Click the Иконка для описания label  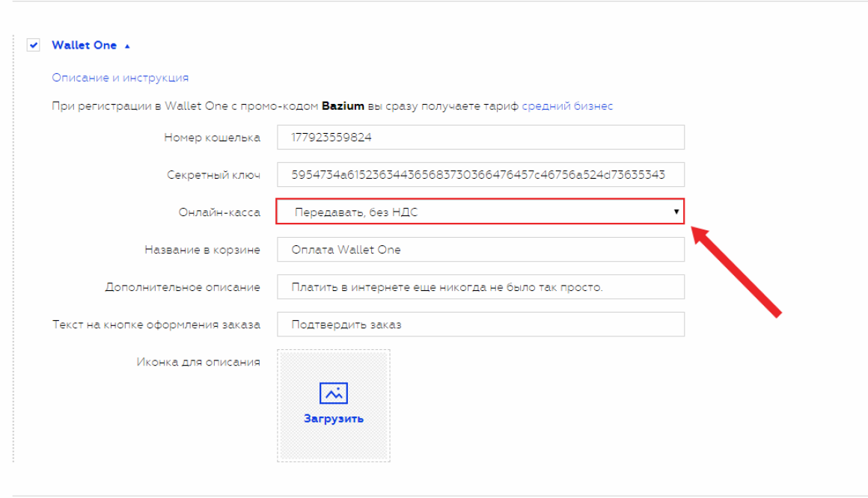click(x=198, y=363)
